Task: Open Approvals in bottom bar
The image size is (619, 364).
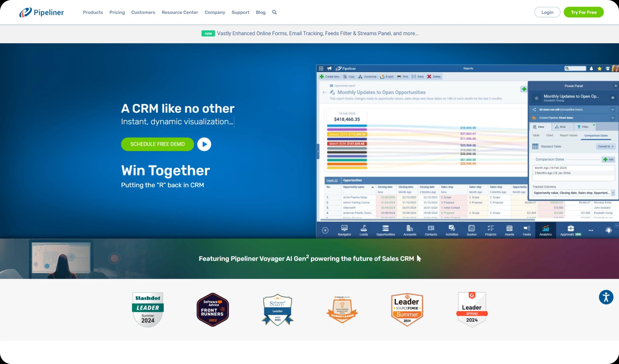Action: [x=571, y=230]
